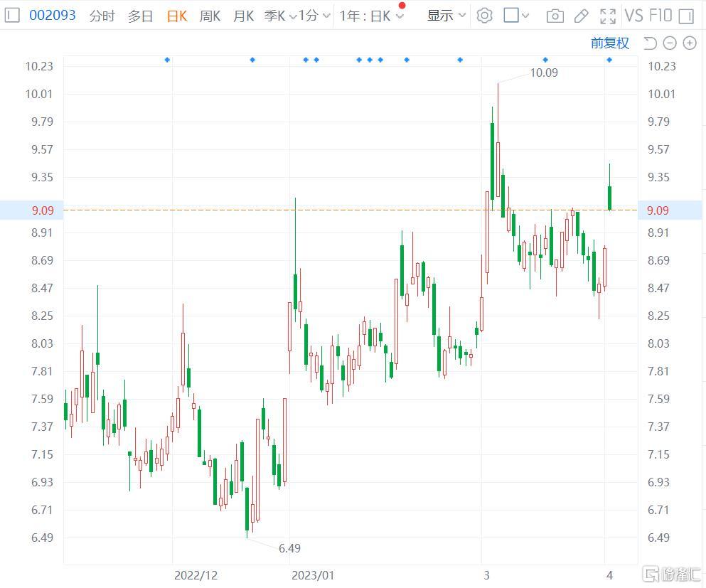Open the 显示 display dropdown
706x588 pixels.
point(446,16)
